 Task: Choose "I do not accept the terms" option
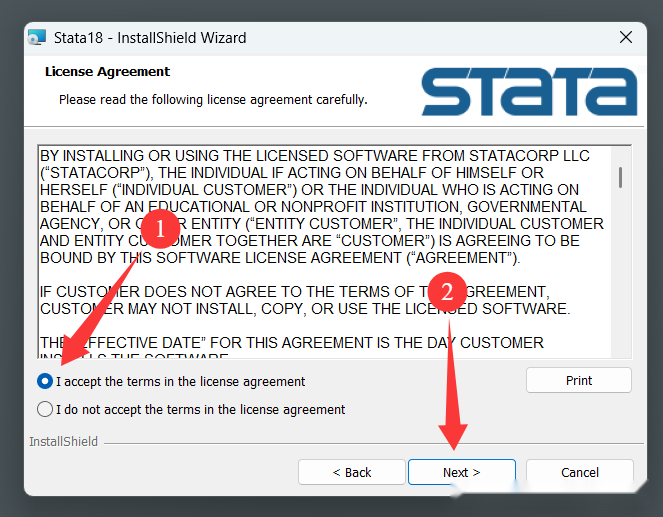click(x=45, y=409)
